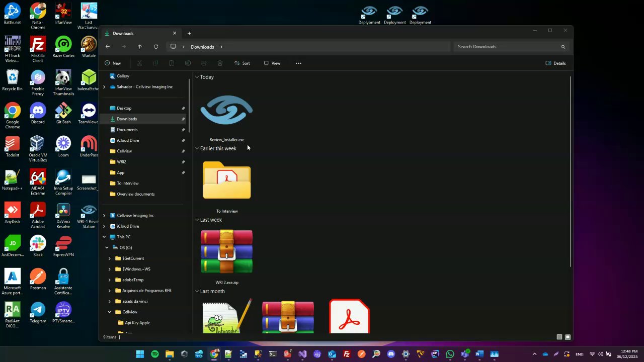The width and height of the screenshot is (644, 362).
Task: Switch to details list view in status bar
Action: (x=559, y=337)
